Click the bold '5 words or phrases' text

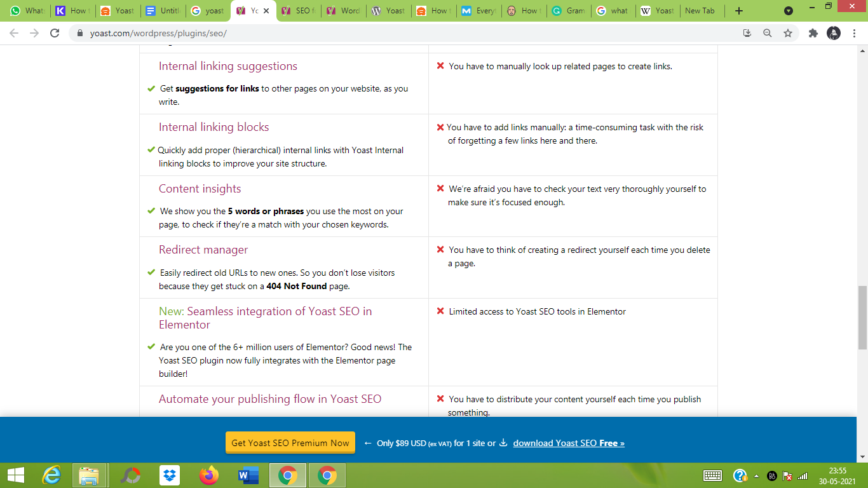pyautogui.click(x=266, y=211)
